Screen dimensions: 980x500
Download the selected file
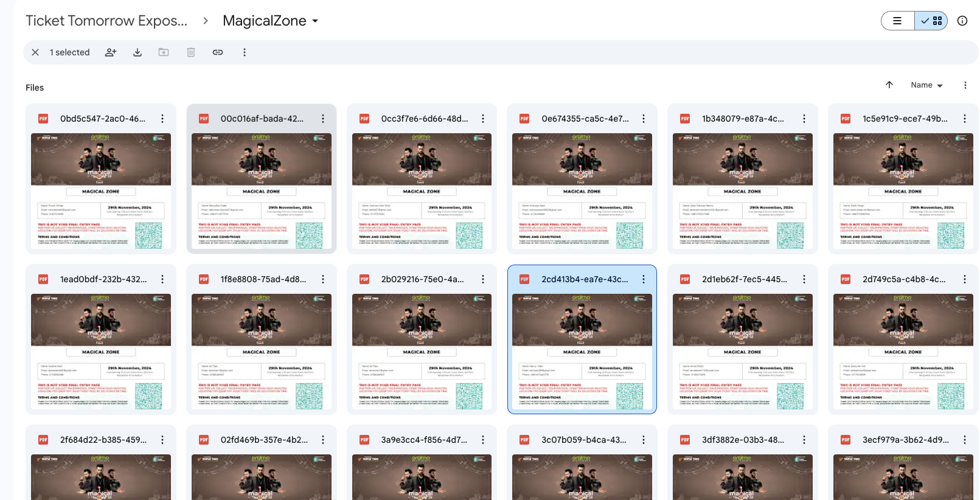(137, 52)
